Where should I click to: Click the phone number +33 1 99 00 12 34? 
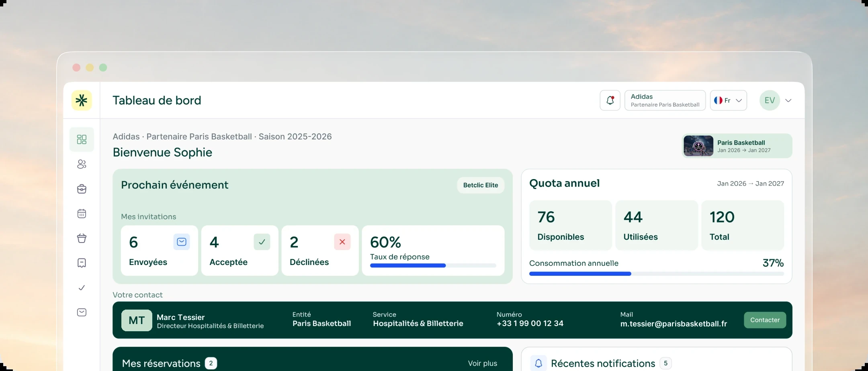click(530, 324)
